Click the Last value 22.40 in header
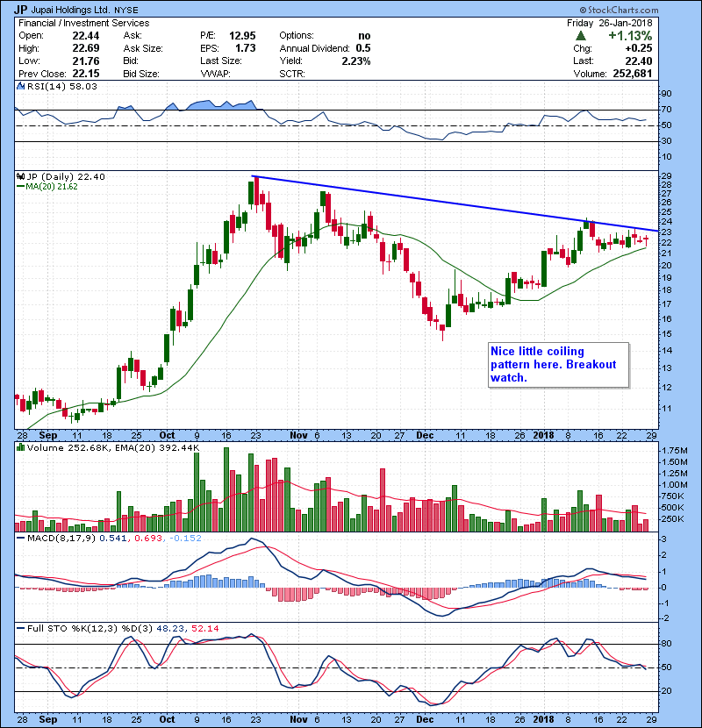The image size is (702, 728). 638,61
